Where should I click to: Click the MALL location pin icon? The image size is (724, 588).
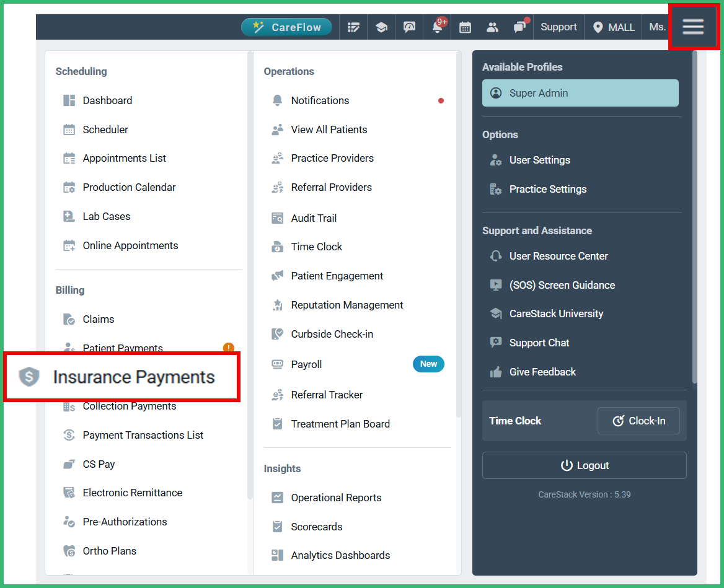597,27
